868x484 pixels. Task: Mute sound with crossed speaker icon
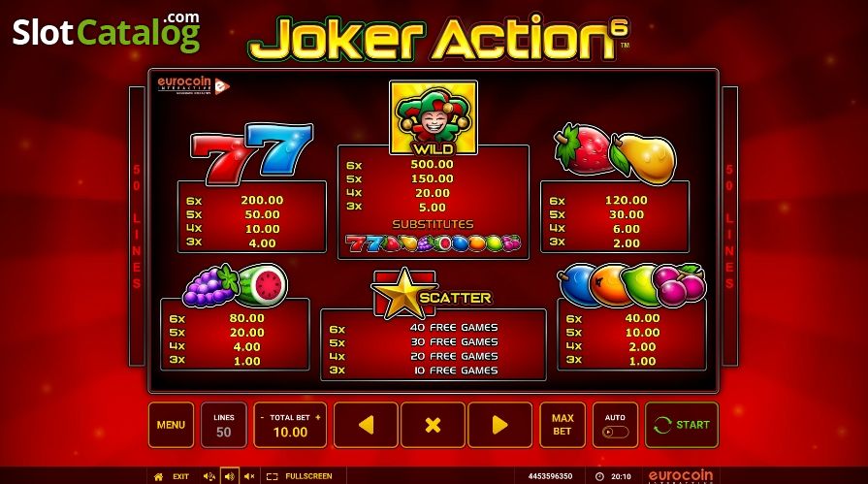[249, 476]
